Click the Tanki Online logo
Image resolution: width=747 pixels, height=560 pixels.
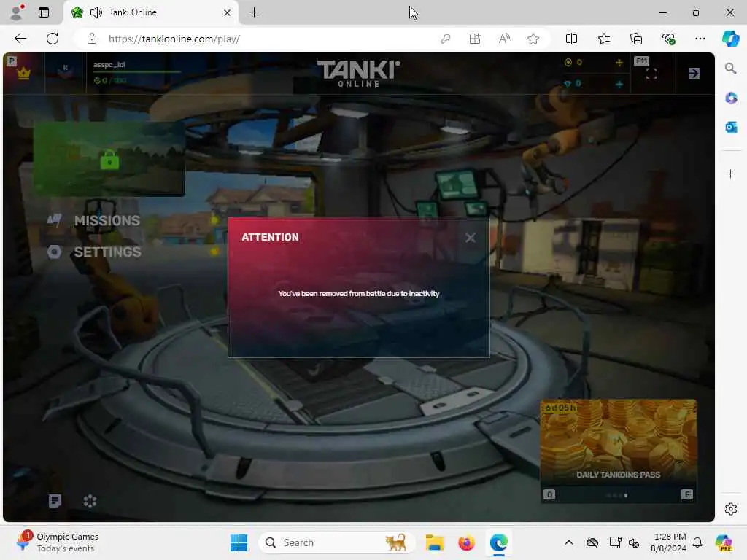coord(359,74)
